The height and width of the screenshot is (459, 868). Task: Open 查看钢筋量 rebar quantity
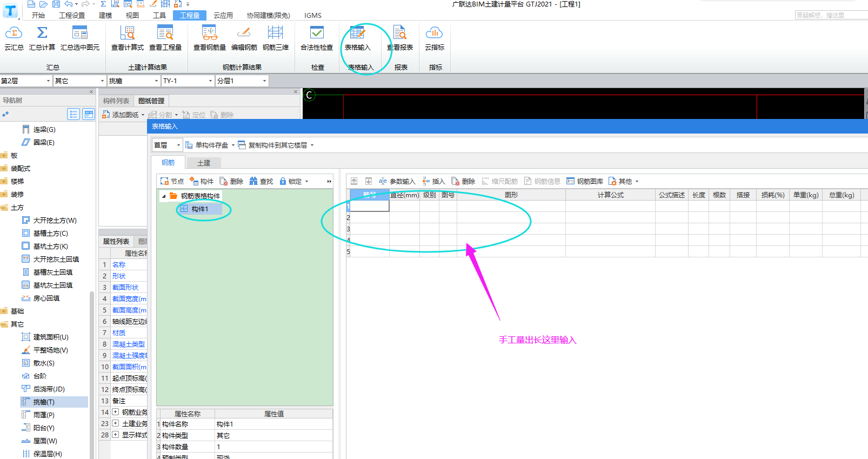[x=210, y=38]
